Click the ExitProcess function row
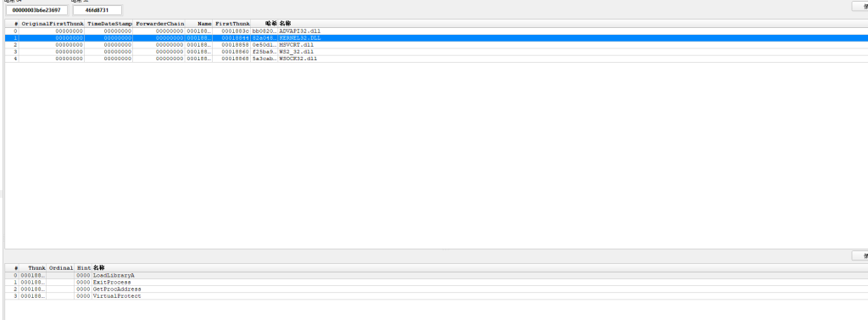 click(437, 283)
